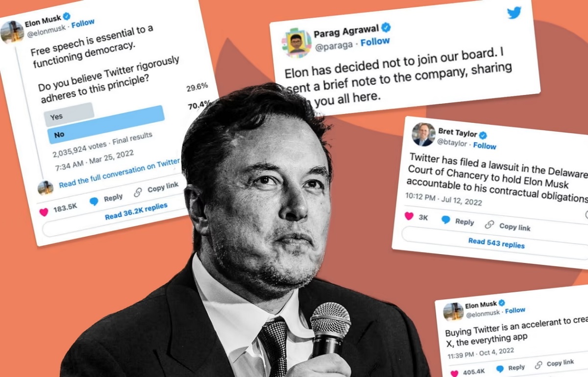Click the Twitter bird logo on Parag's tweet
This screenshot has width=588, height=377.
514,12
